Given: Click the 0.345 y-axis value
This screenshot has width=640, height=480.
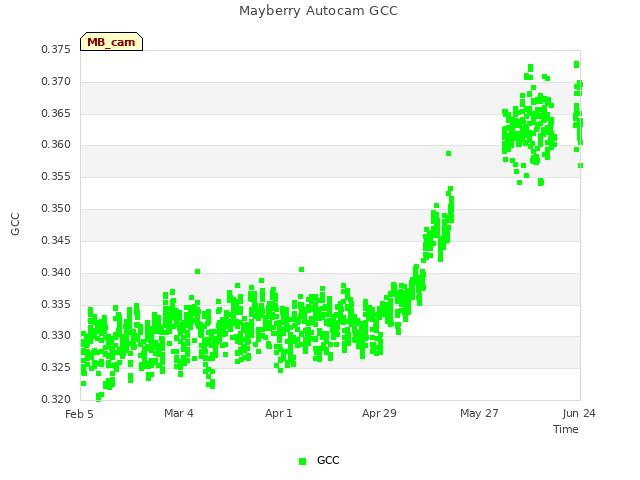Looking at the screenshot, I should coord(56,240).
